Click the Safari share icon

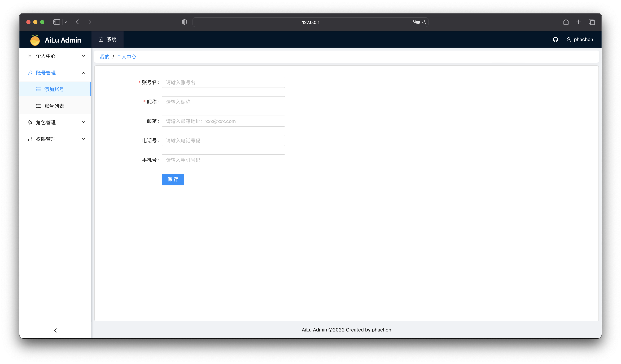(x=566, y=22)
